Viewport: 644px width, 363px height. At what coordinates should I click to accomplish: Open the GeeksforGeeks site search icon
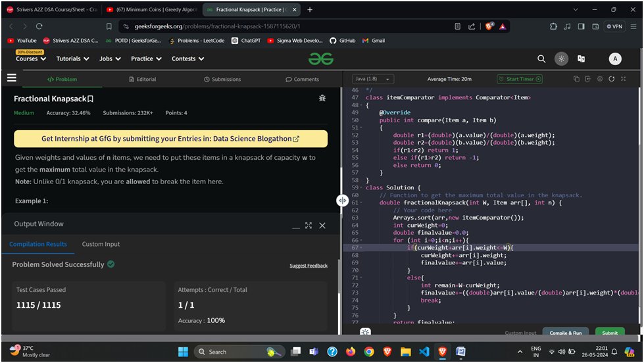click(x=541, y=59)
